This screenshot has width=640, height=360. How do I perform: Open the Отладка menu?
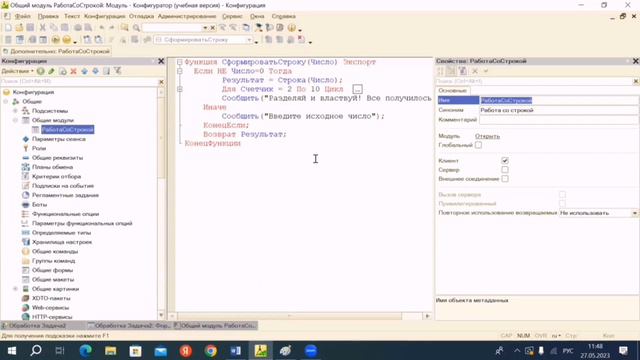point(141,16)
